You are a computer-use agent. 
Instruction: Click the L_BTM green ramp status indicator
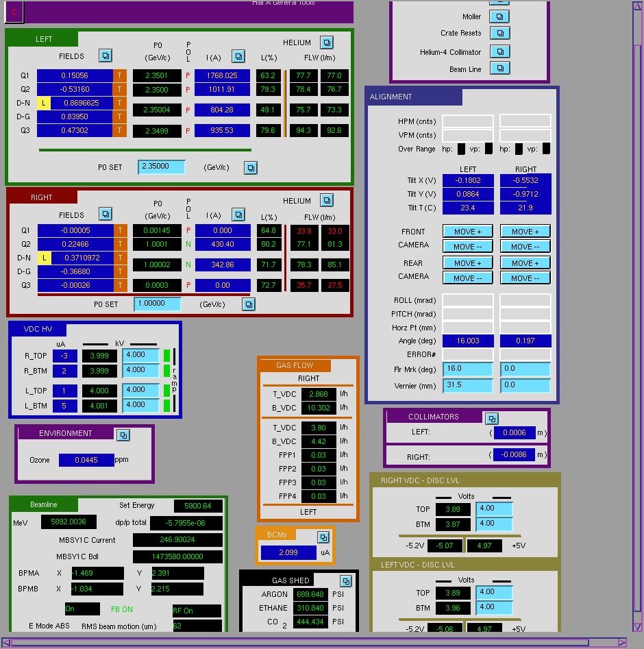[166, 406]
